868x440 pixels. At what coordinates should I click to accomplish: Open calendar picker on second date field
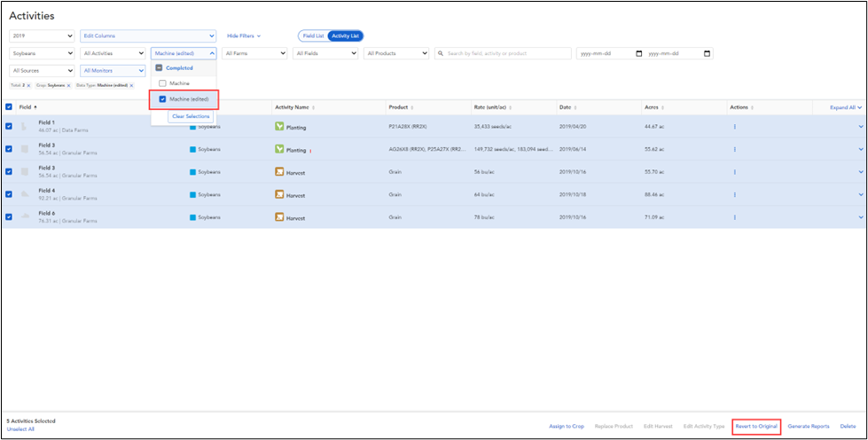(x=707, y=54)
